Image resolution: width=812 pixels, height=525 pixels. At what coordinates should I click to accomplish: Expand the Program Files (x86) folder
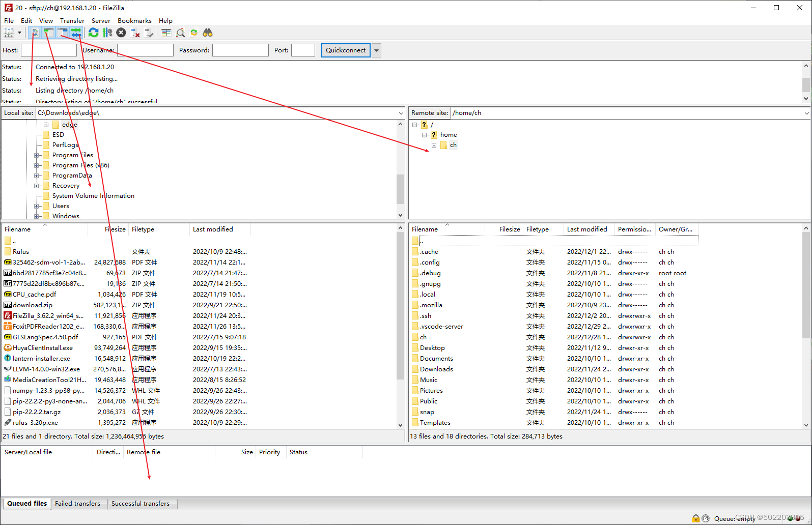click(x=37, y=165)
